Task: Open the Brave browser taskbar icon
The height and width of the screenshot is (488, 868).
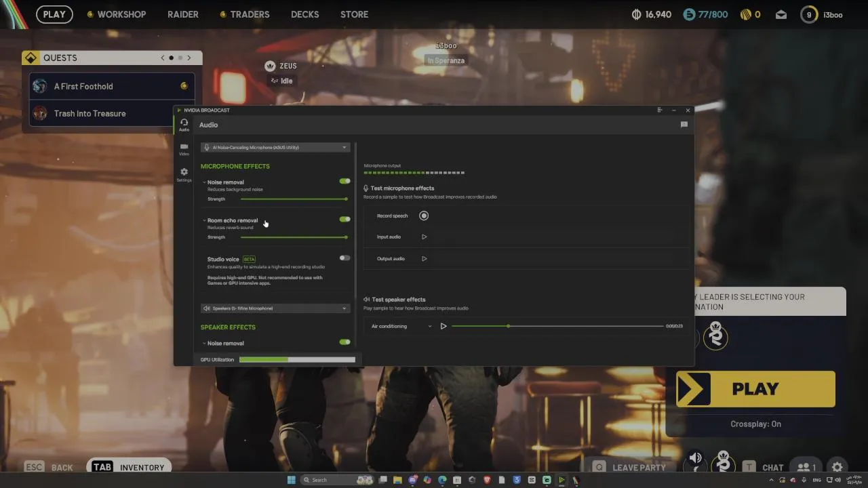Action: click(488, 480)
